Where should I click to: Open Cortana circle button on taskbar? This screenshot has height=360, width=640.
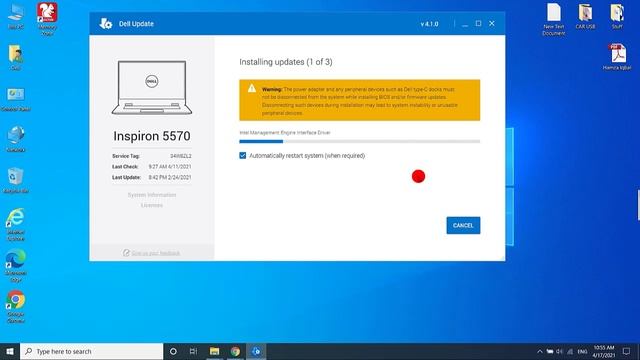click(x=173, y=351)
